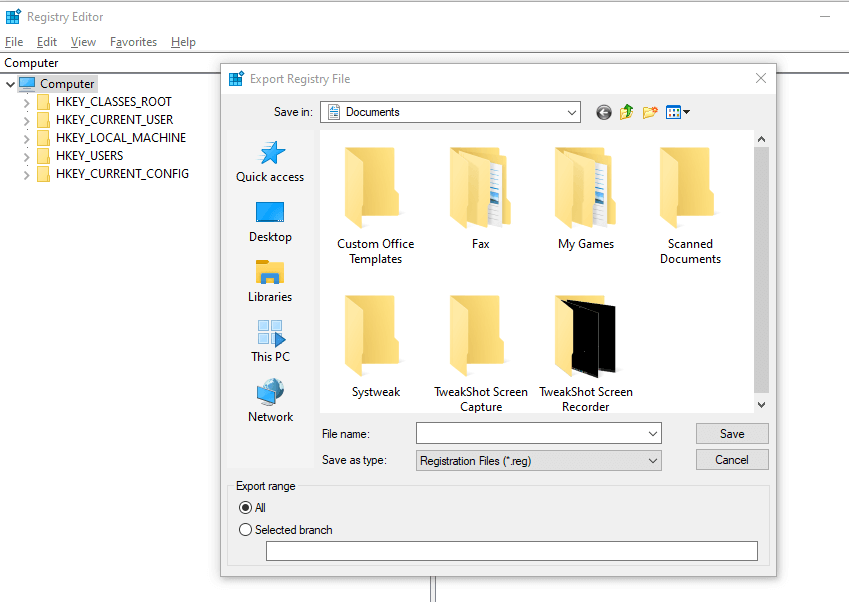Expand the Save as type dropdown

653,460
